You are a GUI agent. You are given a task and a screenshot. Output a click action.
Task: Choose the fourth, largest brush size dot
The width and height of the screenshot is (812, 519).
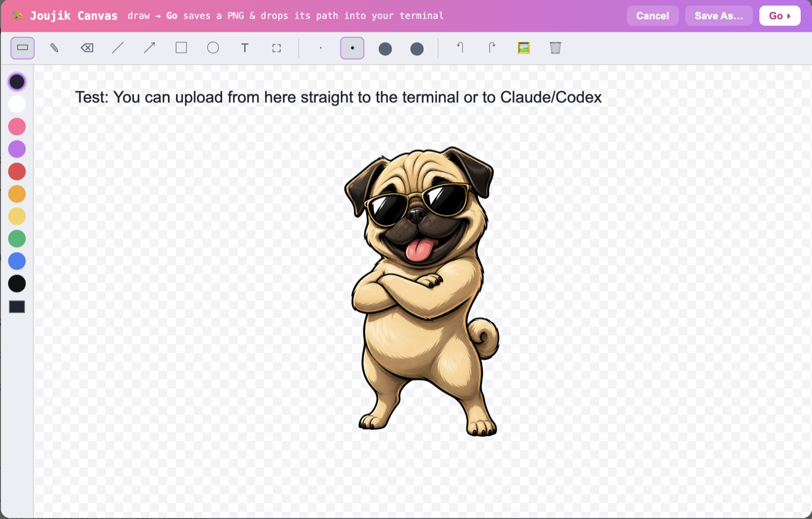pyautogui.click(x=417, y=48)
